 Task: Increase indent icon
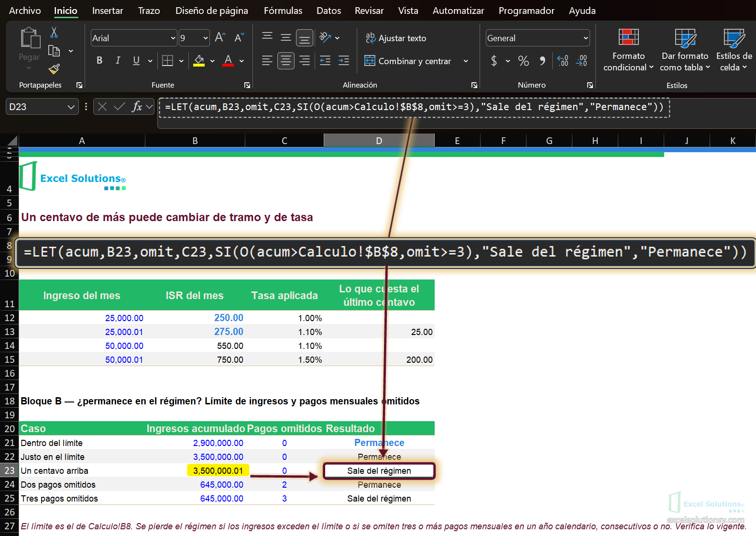coord(344,60)
